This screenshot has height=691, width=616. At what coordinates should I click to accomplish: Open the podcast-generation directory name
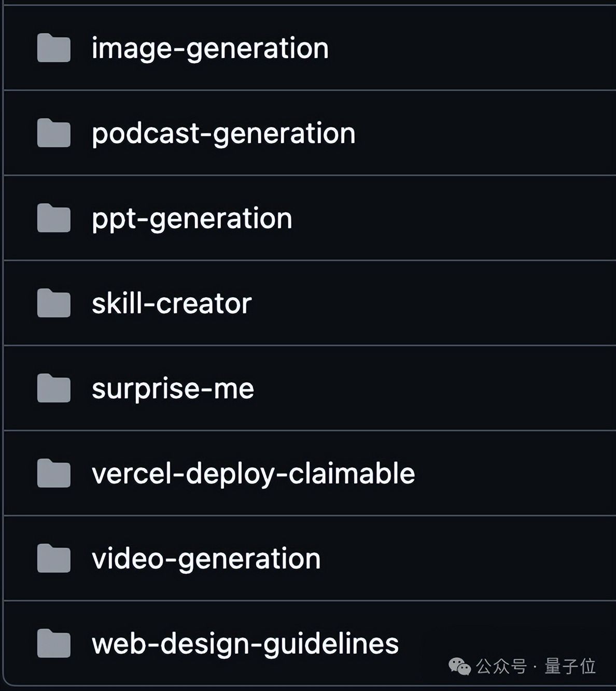click(x=223, y=134)
